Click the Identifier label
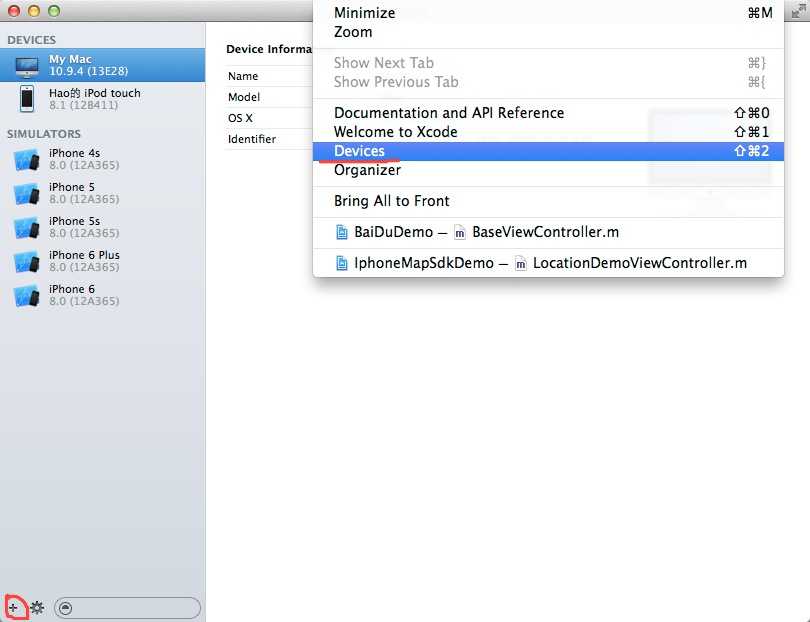810x622 pixels. coord(252,139)
